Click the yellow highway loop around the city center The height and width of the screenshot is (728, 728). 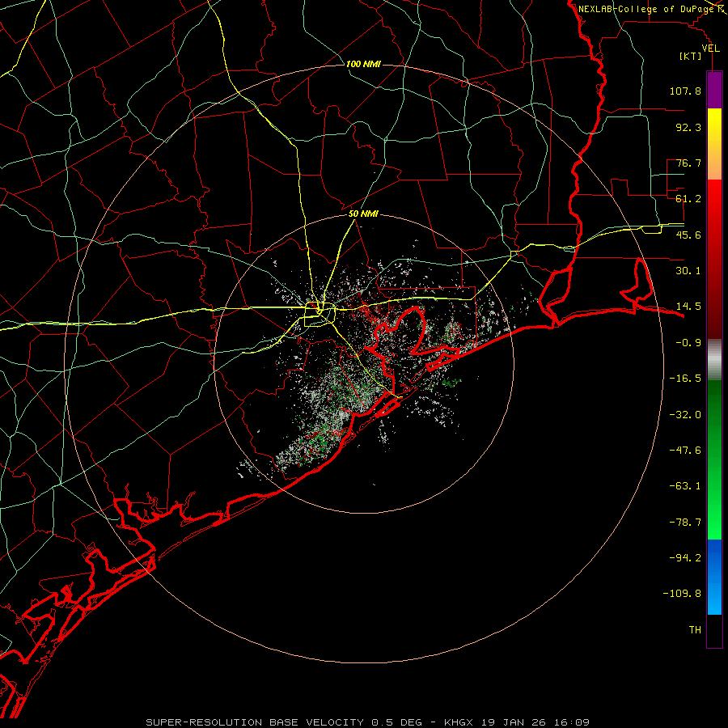(320, 315)
